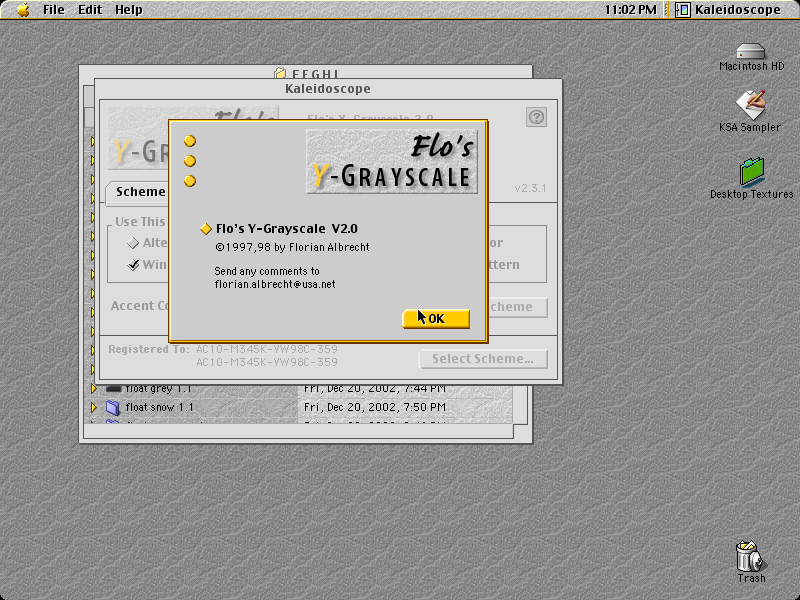Open the Kaleidoscope application menu
The width and height of the screenshot is (800, 600).
(728, 10)
